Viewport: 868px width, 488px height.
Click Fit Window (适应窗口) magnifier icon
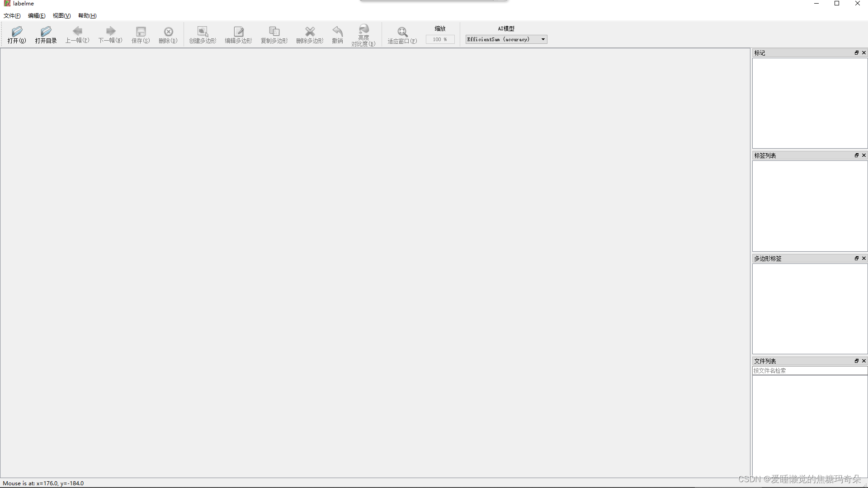click(x=402, y=32)
